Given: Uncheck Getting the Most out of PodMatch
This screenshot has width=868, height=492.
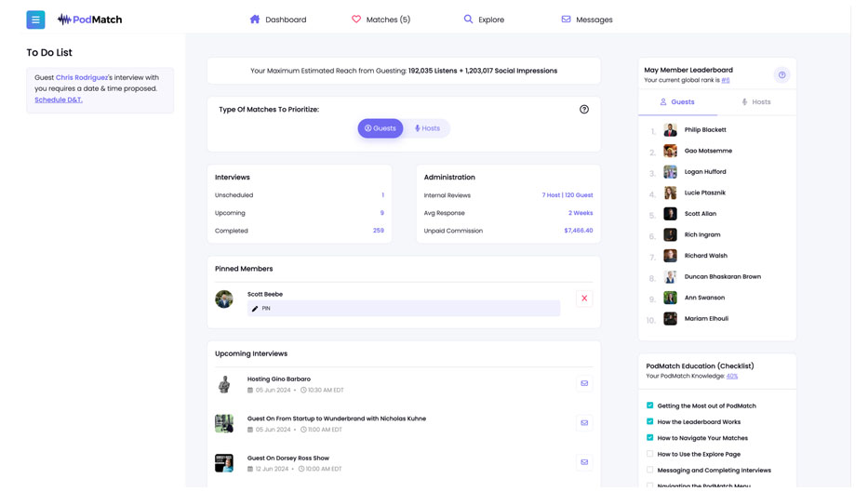Looking at the screenshot, I should point(649,406).
